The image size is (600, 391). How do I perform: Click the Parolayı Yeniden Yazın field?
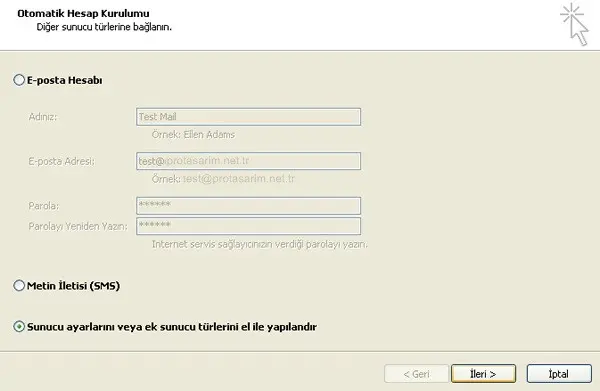248,226
